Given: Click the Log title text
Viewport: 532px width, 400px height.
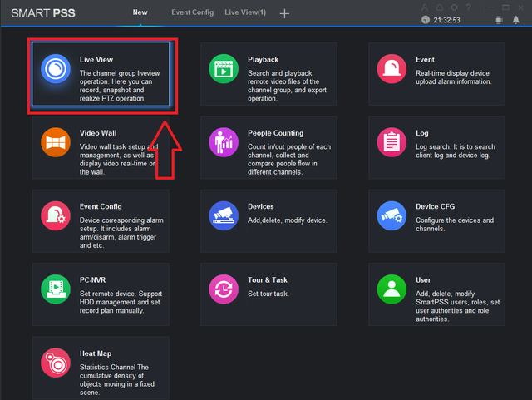Looking at the screenshot, I should [422, 133].
